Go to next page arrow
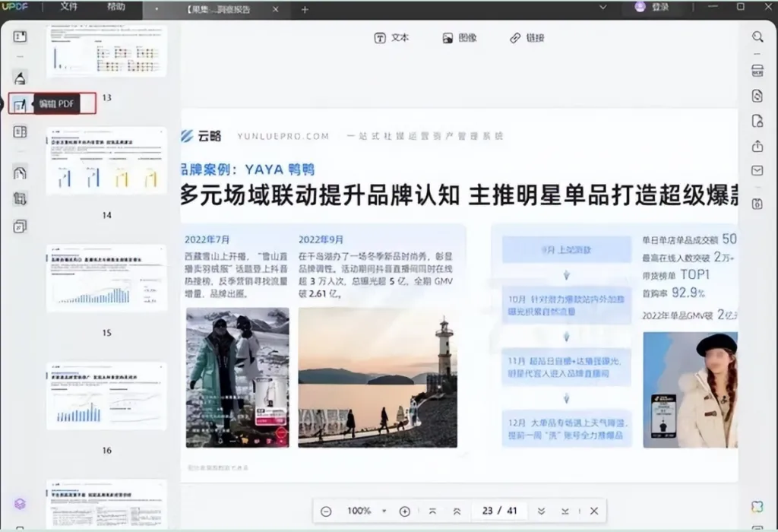Viewport: 778px width, 532px height. 541,511
